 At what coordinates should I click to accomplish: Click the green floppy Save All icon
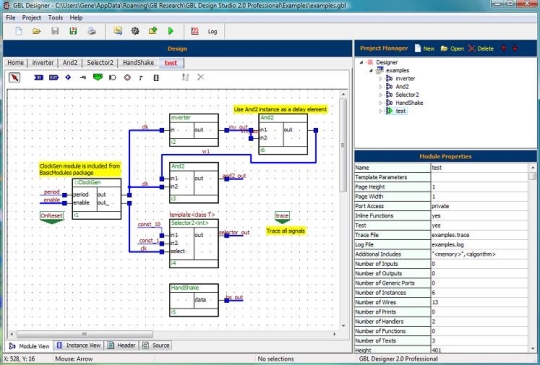pos(73,31)
